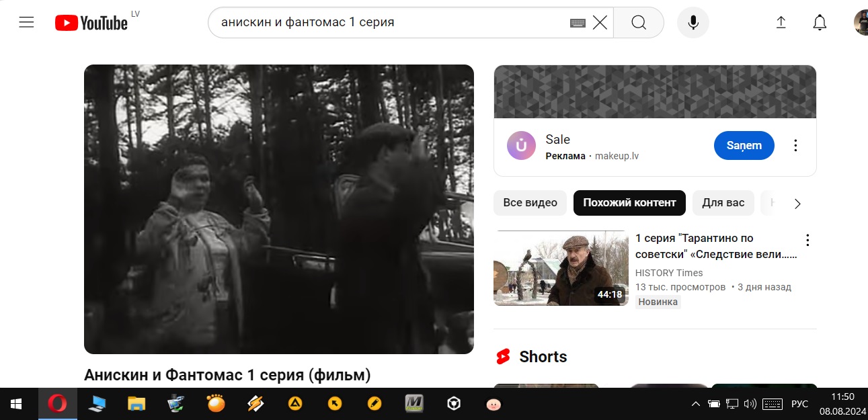Open ad options three-dot menu
This screenshot has width=868, height=420.
[x=795, y=146]
